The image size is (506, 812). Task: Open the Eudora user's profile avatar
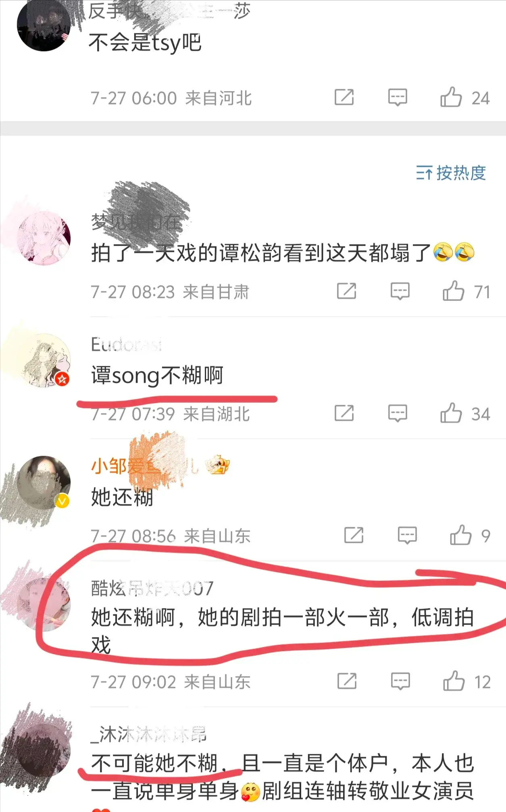pyautogui.click(x=44, y=361)
